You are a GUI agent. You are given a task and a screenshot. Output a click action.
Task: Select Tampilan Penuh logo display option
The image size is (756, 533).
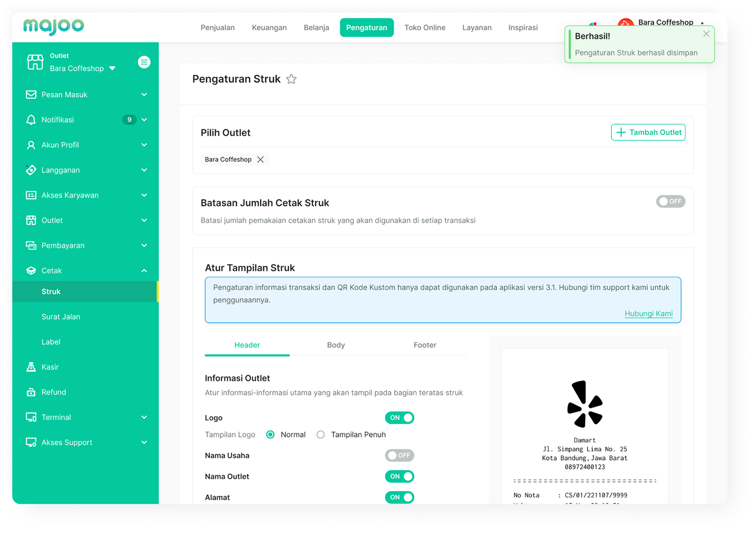coord(320,434)
